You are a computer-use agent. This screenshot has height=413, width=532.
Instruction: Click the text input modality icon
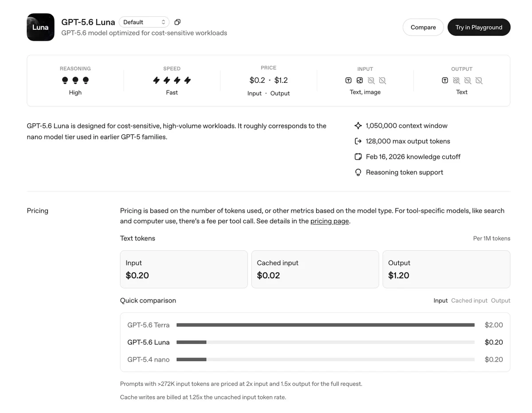348,80
